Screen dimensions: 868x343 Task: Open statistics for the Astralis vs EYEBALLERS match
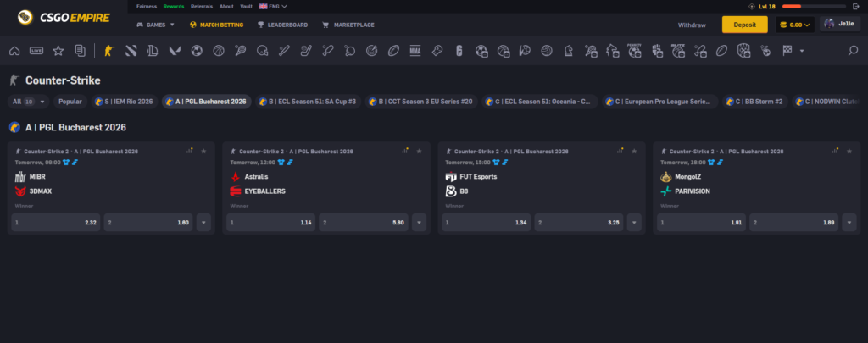[x=404, y=151]
